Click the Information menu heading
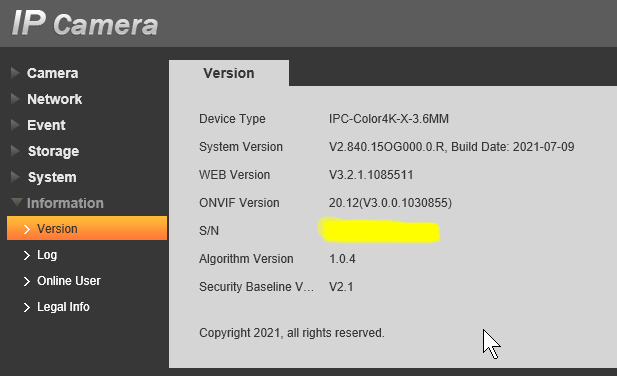Viewport: 617px width, 376px height. pos(65,203)
